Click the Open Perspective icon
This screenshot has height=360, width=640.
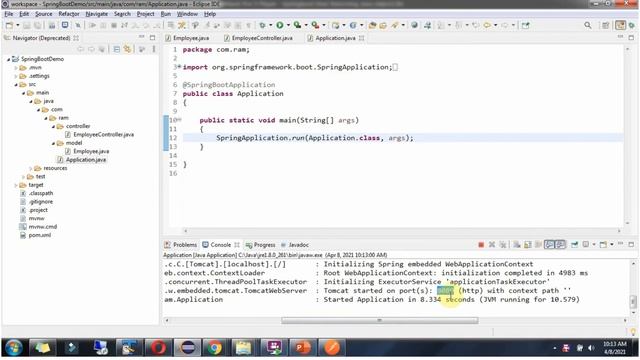[605, 25]
